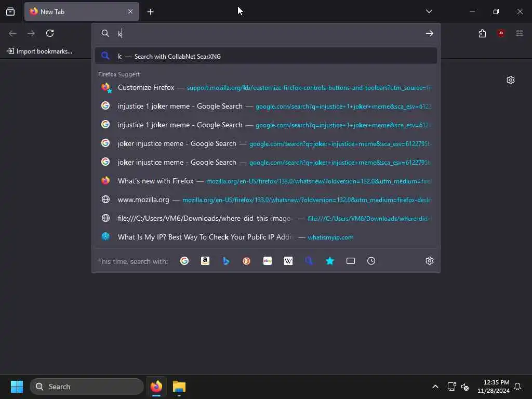
Task: Search this time with Wikipedia
Action: [288, 261]
